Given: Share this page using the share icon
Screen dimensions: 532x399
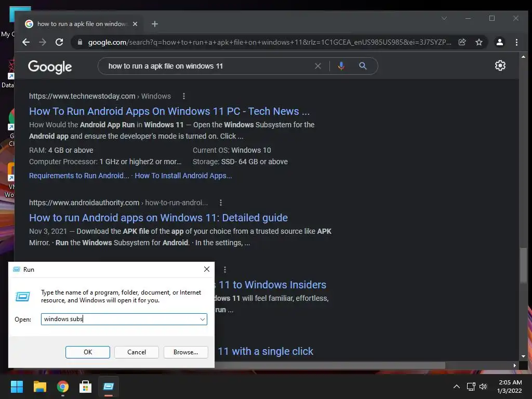Looking at the screenshot, I should pyautogui.click(x=462, y=42).
